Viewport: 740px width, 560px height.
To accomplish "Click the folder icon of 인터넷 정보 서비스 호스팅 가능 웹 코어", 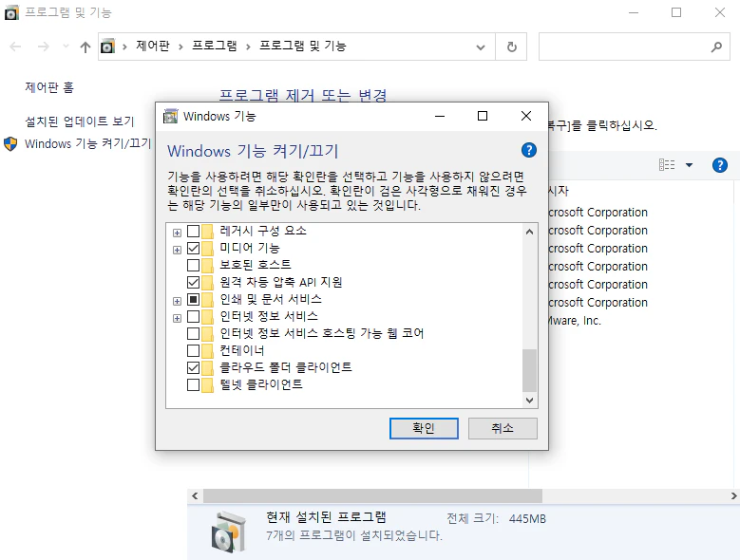I will coord(207,334).
